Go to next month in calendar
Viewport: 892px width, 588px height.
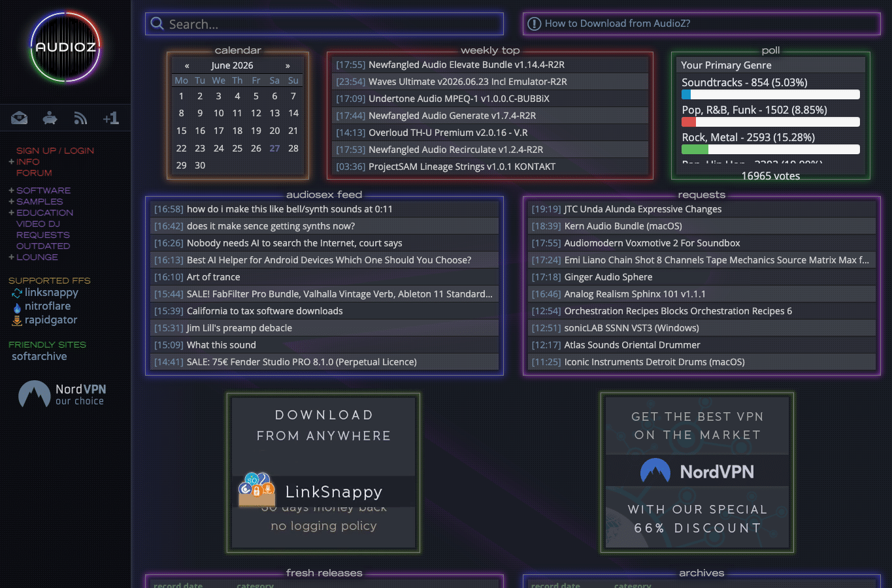tap(288, 65)
